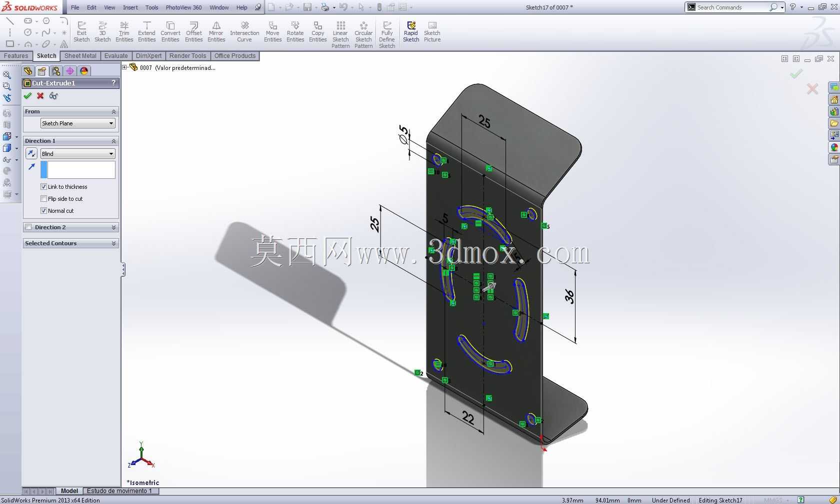Switch to the Sheet Metal tab
This screenshot has height=504, width=840.
click(x=80, y=56)
